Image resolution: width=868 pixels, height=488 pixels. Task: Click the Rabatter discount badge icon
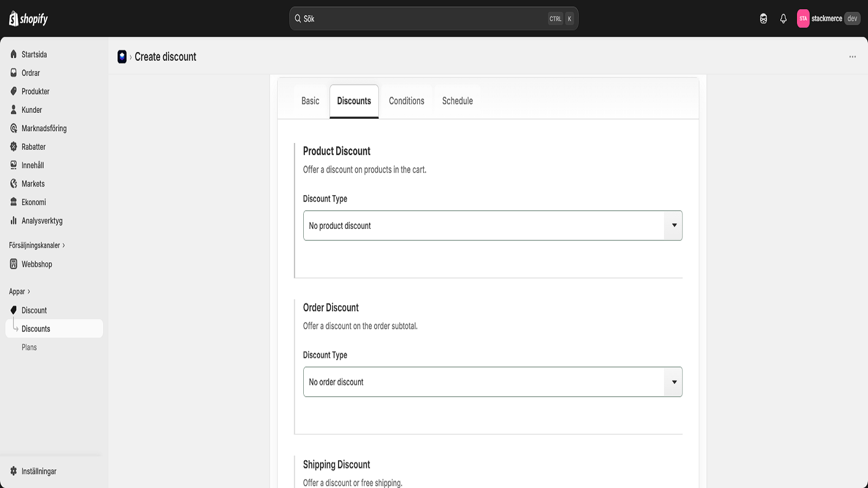tap(14, 146)
